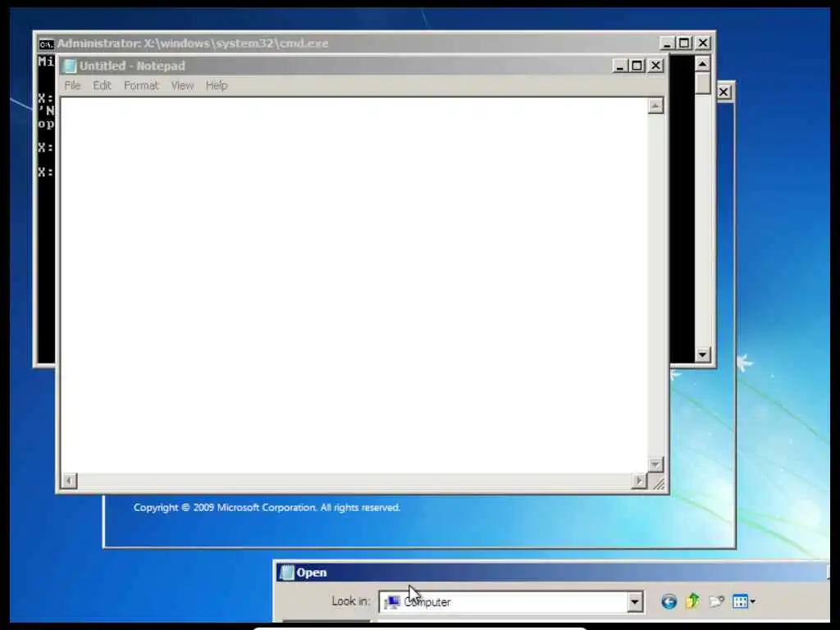Image resolution: width=840 pixels, height=630 pixels.
Task: Click Notepad horizontal scrollbar left arrow
Action: coord(69,481)
